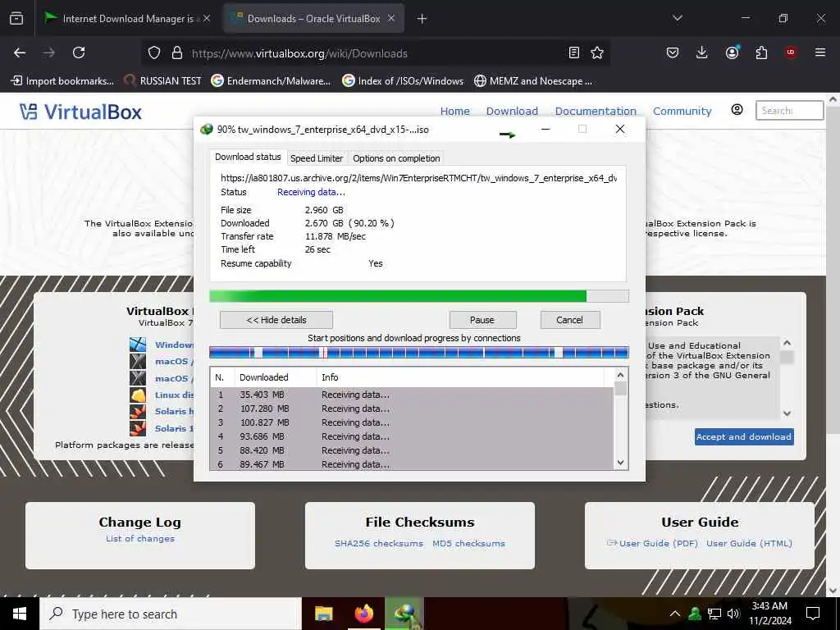Image resolution: width=840 pixels, height=630 pixels.
Task: Open the volume speaker tray icon
Action: [x=733, y=614]
